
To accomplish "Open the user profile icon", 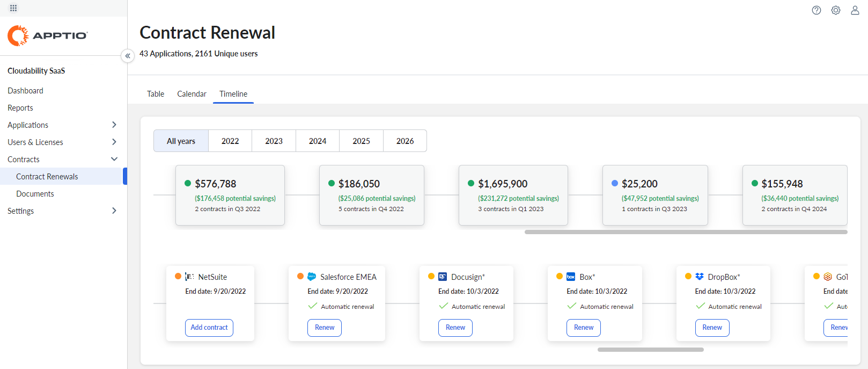I will (855, 10).
